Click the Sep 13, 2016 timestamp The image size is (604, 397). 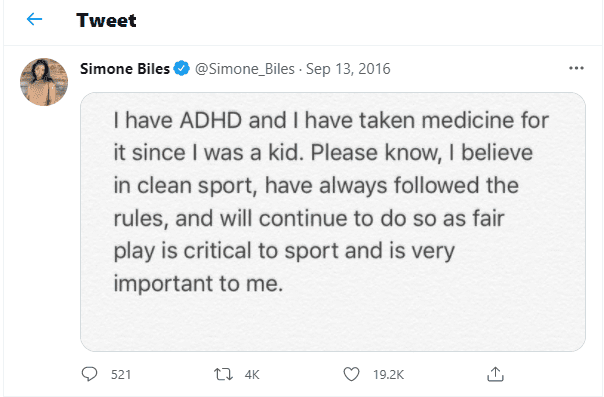[x=348, y=69]
